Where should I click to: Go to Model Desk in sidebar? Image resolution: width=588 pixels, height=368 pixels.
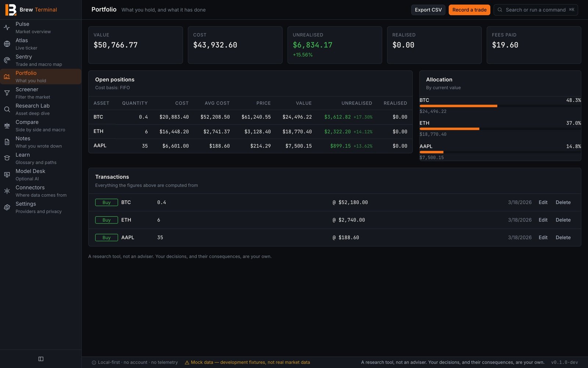[41, 175]
